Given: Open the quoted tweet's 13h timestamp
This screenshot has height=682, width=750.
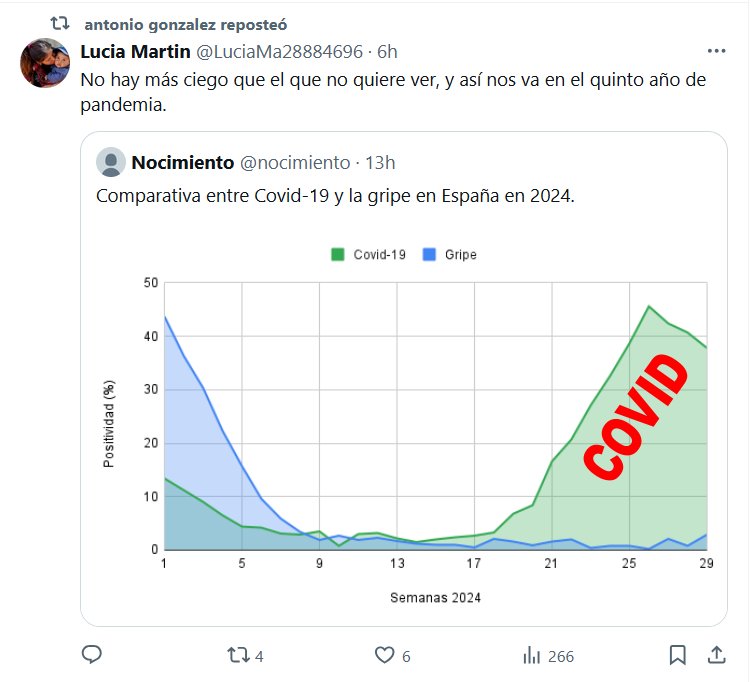Looking at the screenshot, I should click(381, 162).
